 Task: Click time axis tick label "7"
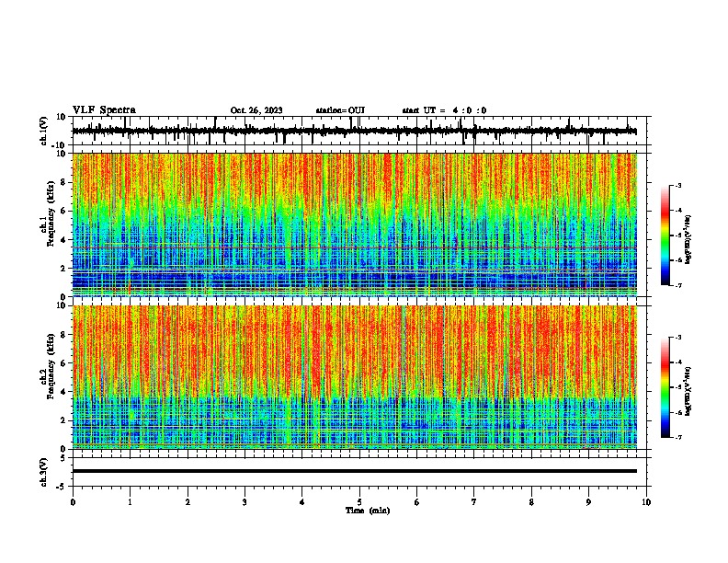pyautogui.click(x=474, y=502)
